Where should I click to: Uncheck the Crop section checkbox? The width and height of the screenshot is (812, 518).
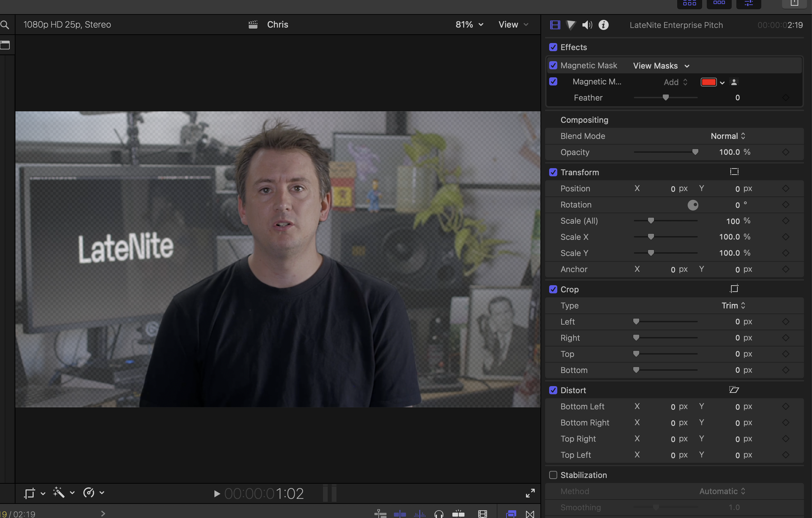(x=553, y=289)
